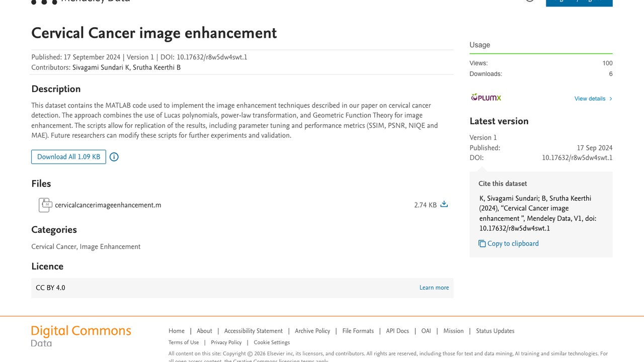Expand View details chevron in Usage
Image resolution: width=644 pixels, height=362 pixels.
[x=611, y=99]
